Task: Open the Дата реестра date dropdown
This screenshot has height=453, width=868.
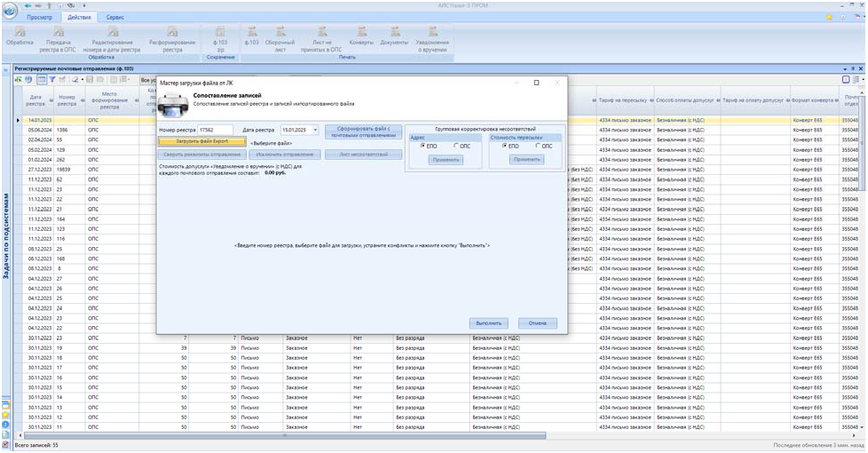Action: [315, 130]
